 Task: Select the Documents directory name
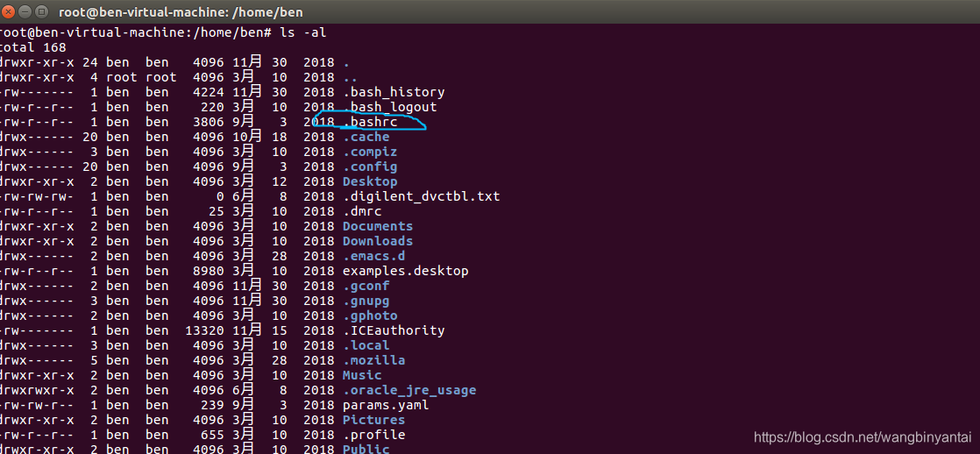click(x=378, y=226)
